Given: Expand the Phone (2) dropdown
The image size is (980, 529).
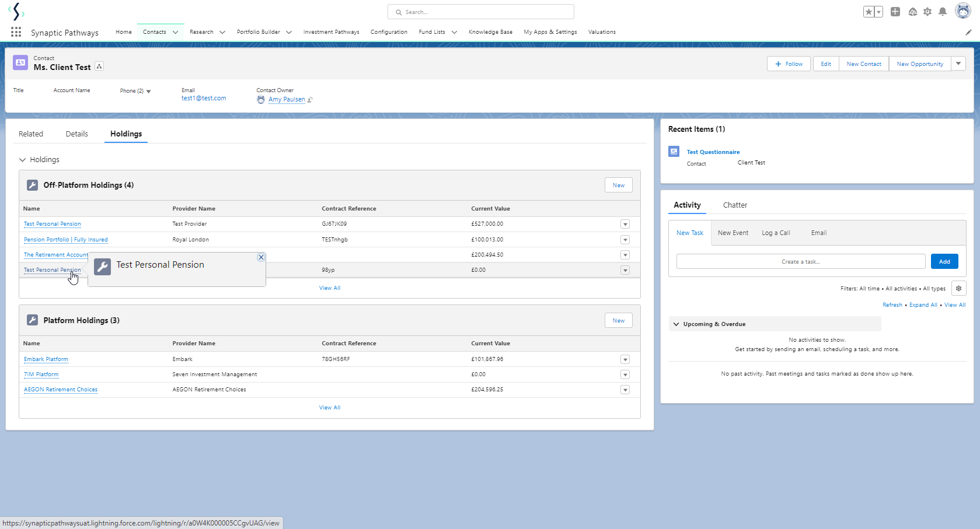Looking at the screenshot, I should [x=148, y=92].
